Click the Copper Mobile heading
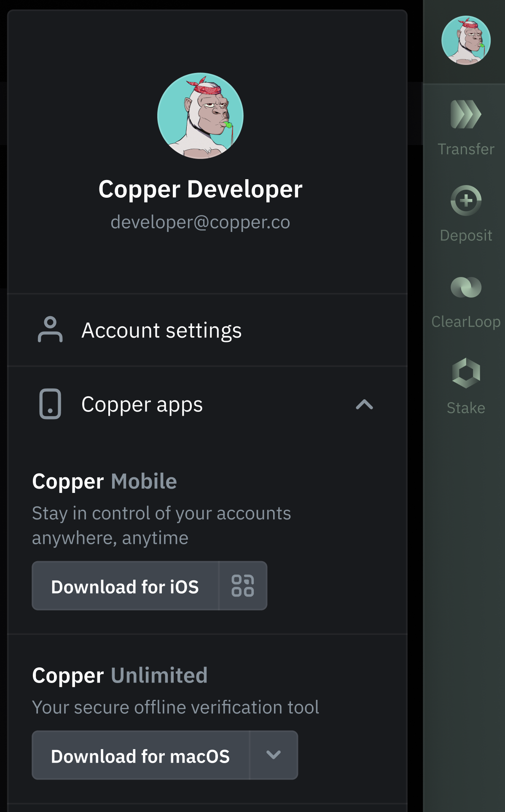This screenshot has width=505, height=812. (x=105, y=481)
